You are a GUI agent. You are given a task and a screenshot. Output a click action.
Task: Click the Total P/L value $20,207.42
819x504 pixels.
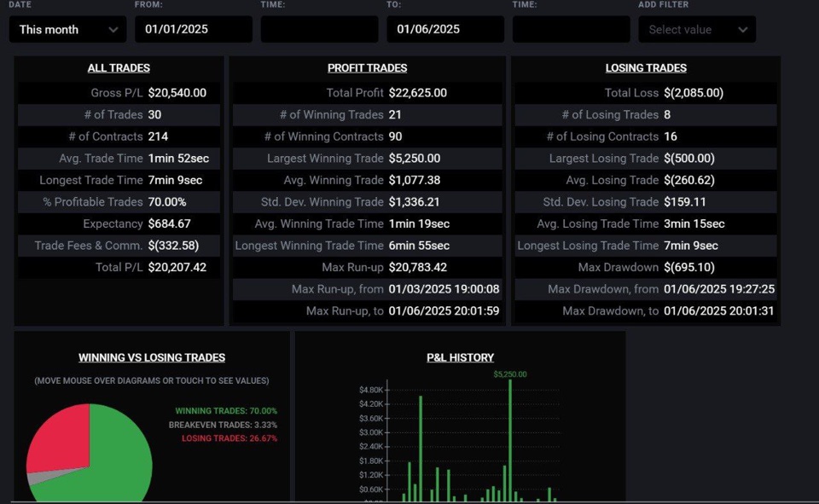(x=177, y=268)
